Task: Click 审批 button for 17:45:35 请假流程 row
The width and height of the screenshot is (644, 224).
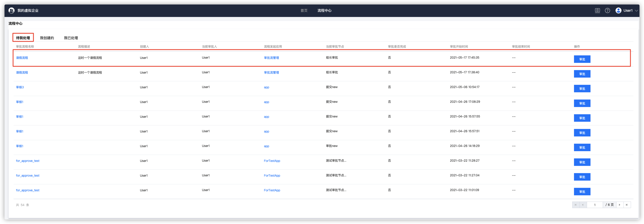Action: tap(582, 59)
